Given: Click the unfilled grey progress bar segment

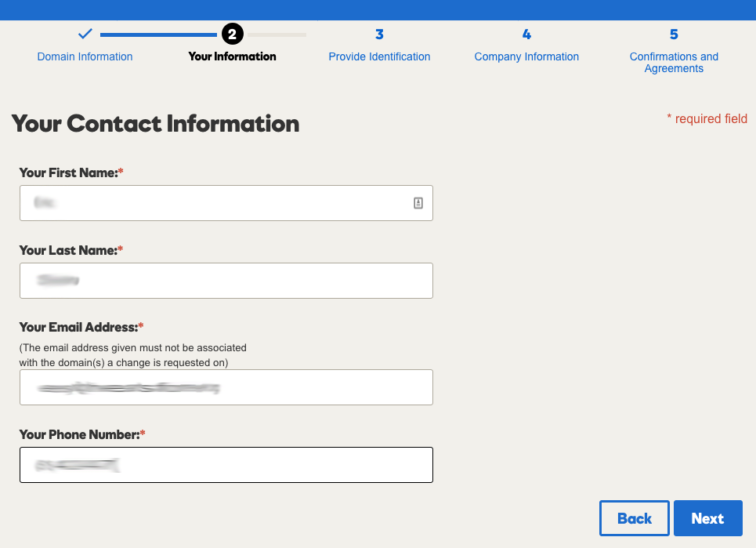Looking at the screenshot, I should [277, 34].
